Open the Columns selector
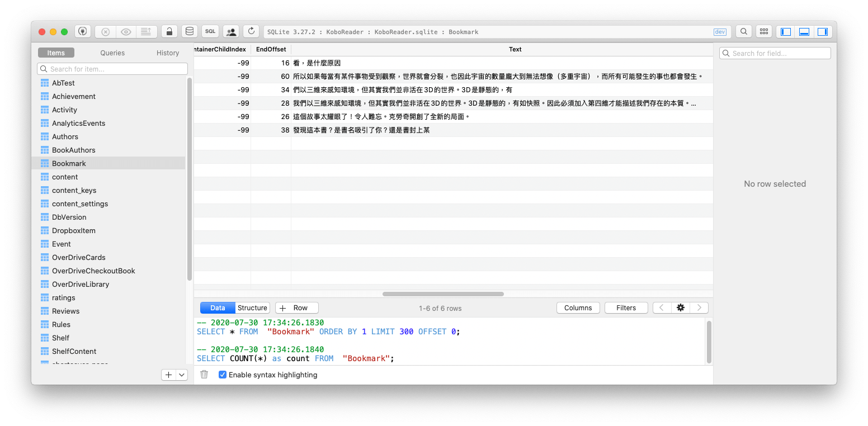Image resolution: width=868 pixels, height=426 pixels. point(578,307)
